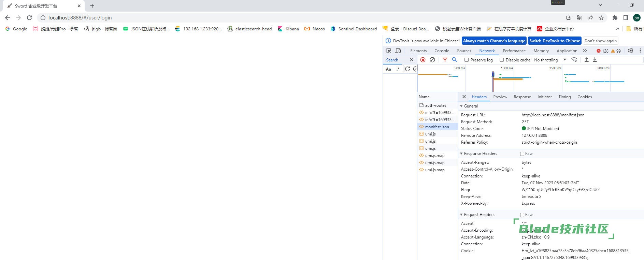Click Always match Chrome's language button
Viewport: 644px width, 260px height.
pos(494,41)
